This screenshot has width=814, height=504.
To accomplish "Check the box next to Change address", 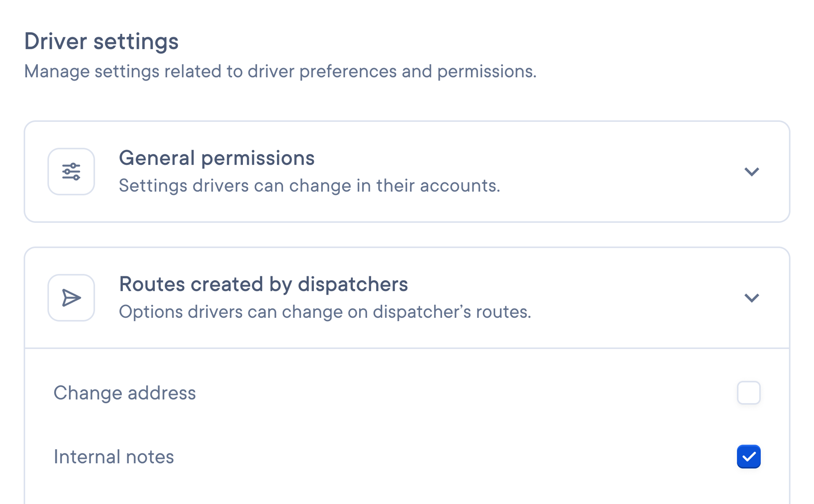I will 749,393.
